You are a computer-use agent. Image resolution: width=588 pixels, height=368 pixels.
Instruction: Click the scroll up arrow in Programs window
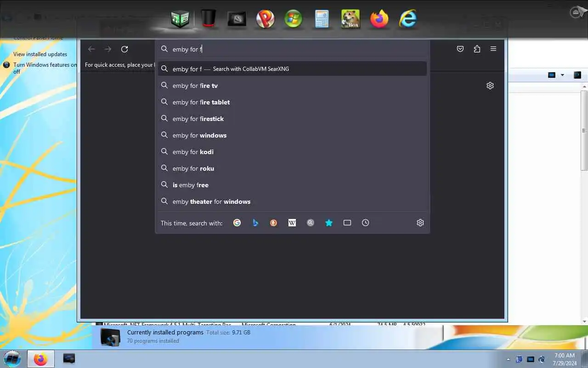click(584, 86)
